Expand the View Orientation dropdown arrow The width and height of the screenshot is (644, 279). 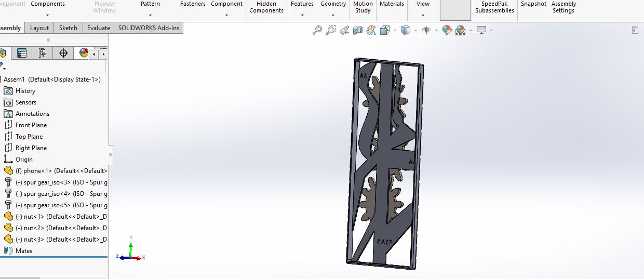(x=395, y=31)
